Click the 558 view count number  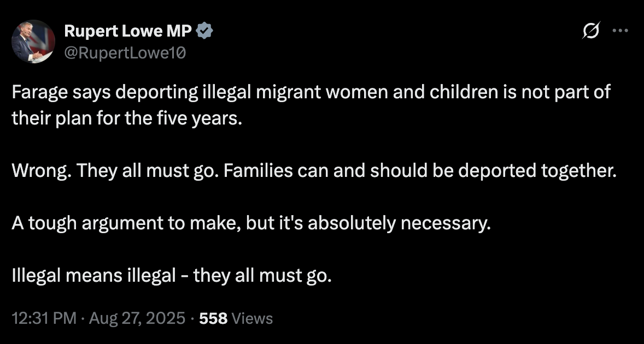[213, 318]
